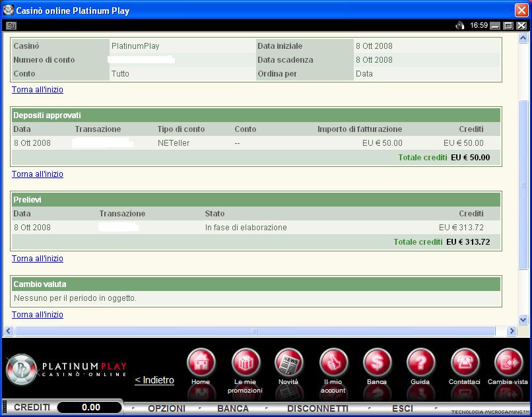Close the inner window with the black X
Viewport: 532px width, 417px height.
[521, 26]
